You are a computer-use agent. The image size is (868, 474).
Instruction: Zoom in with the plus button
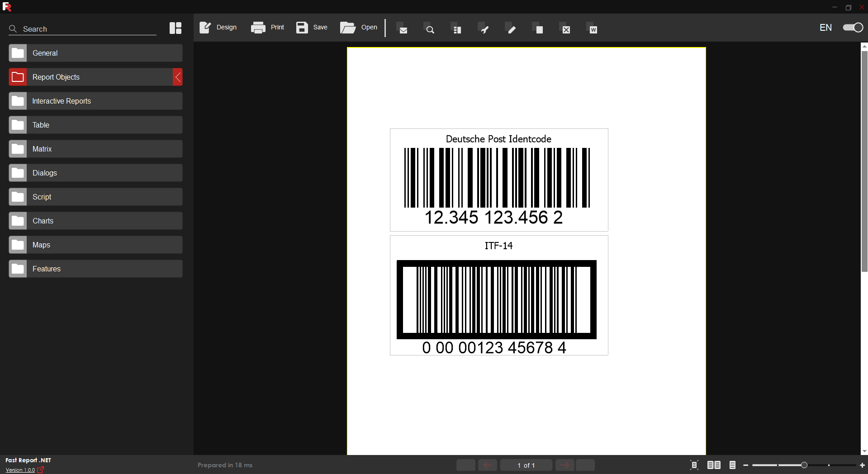pyautogui.click(x=862, y=465)
